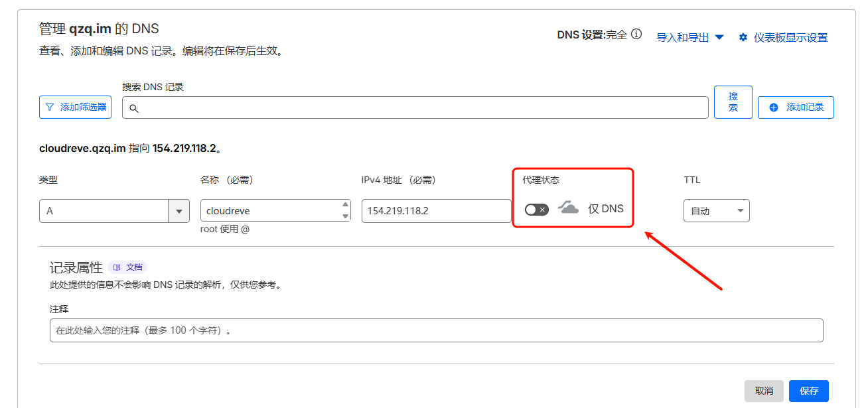868x408 pixels.
Task: Click the document book icon beside 记录属性
Action: click(x=117, y=267)
